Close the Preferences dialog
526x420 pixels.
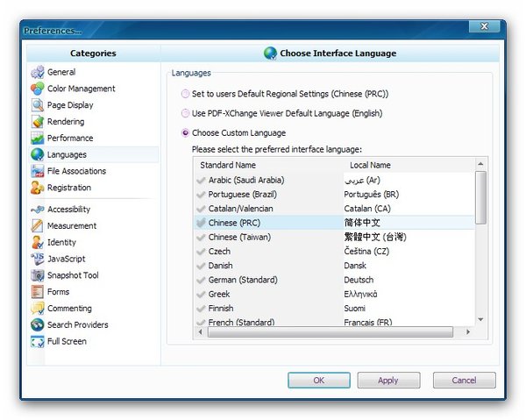click(x=485, y=26)
